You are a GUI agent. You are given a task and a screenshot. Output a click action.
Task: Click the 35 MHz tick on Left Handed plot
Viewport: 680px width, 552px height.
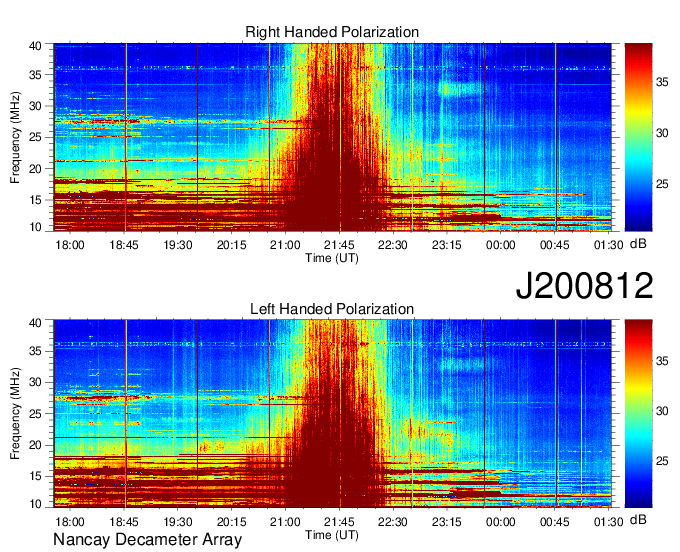(x=35, y=351)
